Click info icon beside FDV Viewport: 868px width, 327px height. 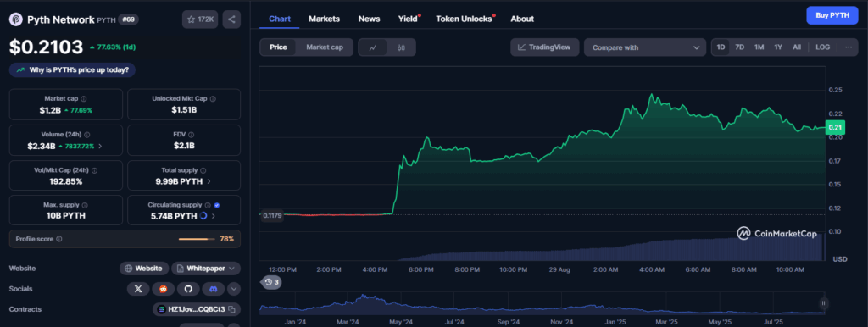[x=192, y=135]
